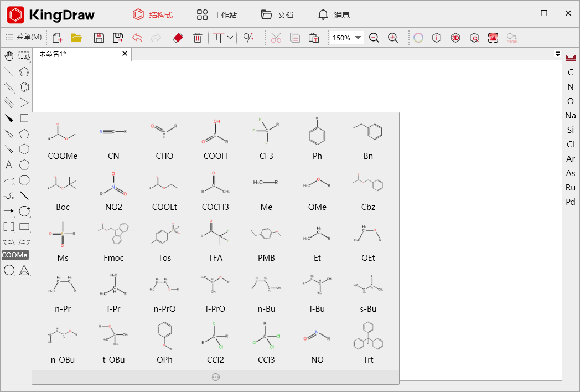The image size is (580, 392).
Task: Open the periodic table icon
Action: pyautogui.click(x=571, y=58)
